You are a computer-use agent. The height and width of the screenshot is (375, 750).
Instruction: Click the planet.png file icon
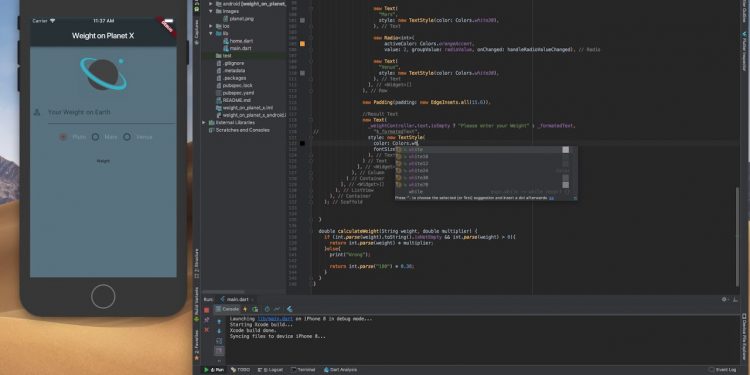coord(226,19)
